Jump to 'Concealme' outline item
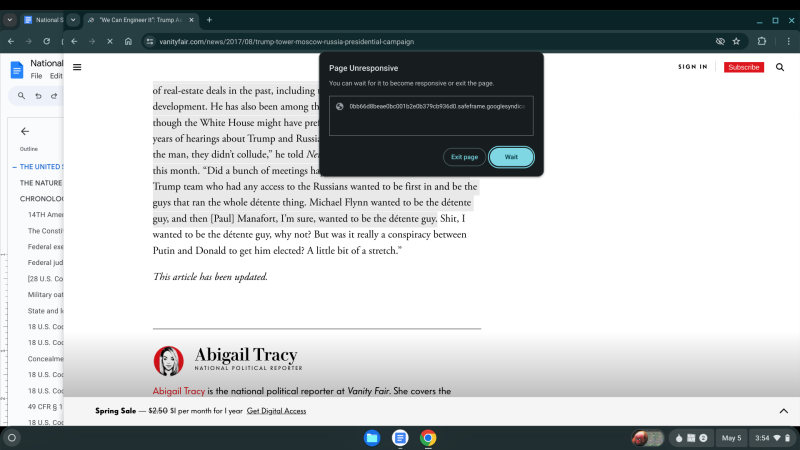This screenshot has height=450, width=800. 45,359
